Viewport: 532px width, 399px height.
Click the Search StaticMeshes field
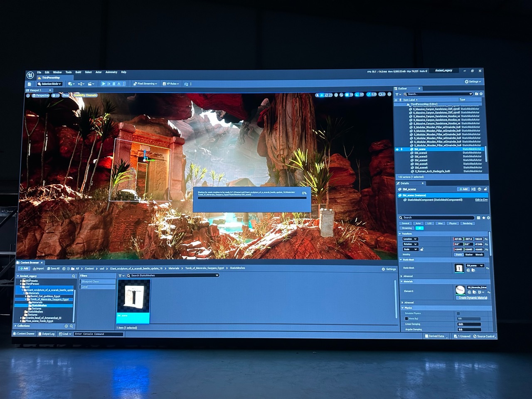pyautogui.click(x=172, y=275)
